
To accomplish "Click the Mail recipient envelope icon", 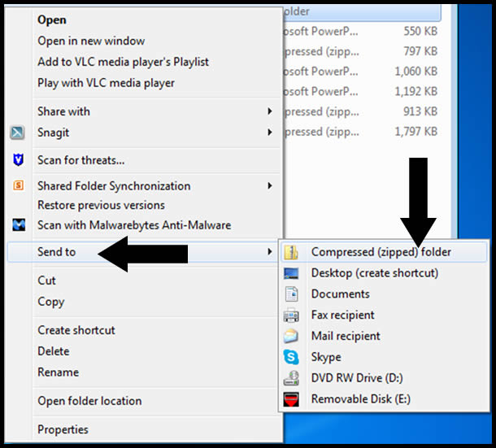I will 291,336.
